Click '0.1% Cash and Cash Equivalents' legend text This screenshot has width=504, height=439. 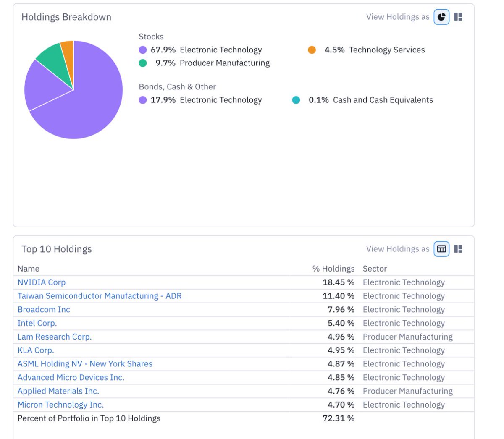click(x=371, y=100)
